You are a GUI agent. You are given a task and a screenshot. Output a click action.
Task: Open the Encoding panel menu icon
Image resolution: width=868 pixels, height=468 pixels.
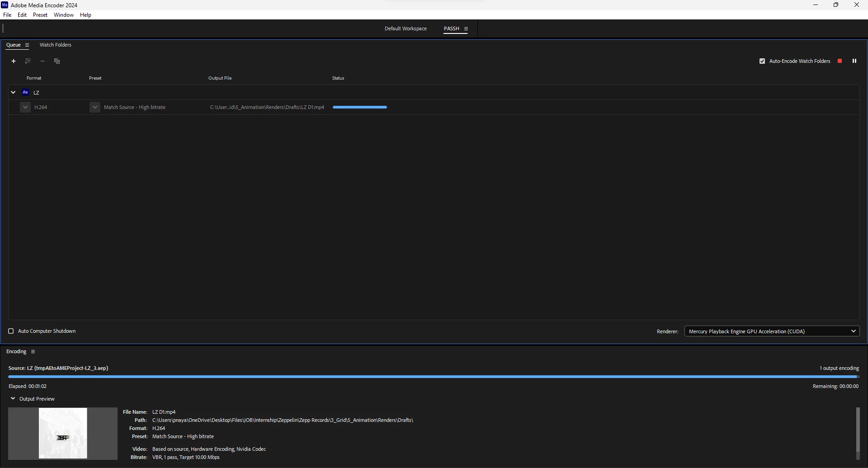click(x=33, y=351)
